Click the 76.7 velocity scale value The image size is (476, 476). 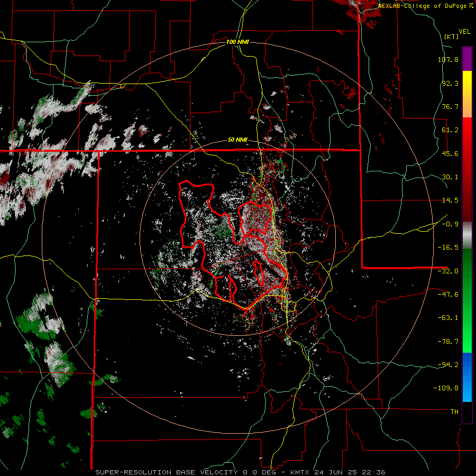450,106
